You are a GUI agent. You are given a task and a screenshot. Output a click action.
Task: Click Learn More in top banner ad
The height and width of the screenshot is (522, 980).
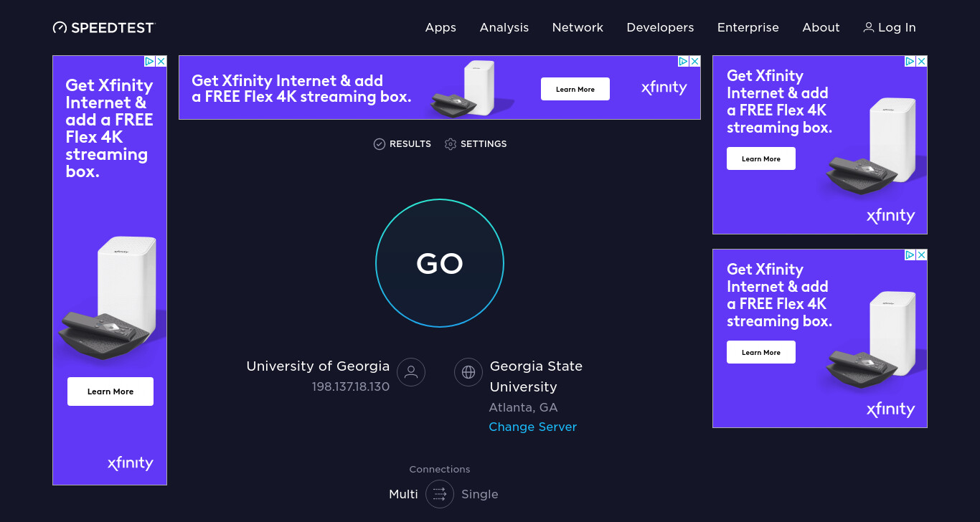tap(575, 89)
